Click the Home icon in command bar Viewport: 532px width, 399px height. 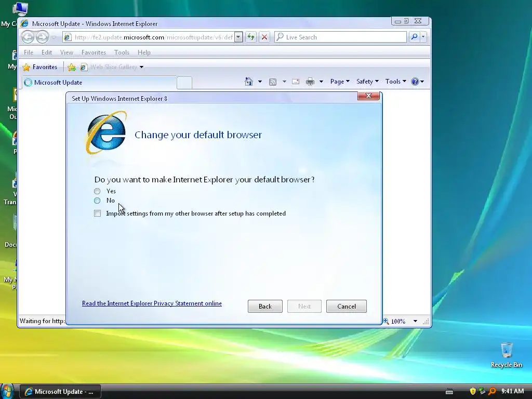click(249, 82)
